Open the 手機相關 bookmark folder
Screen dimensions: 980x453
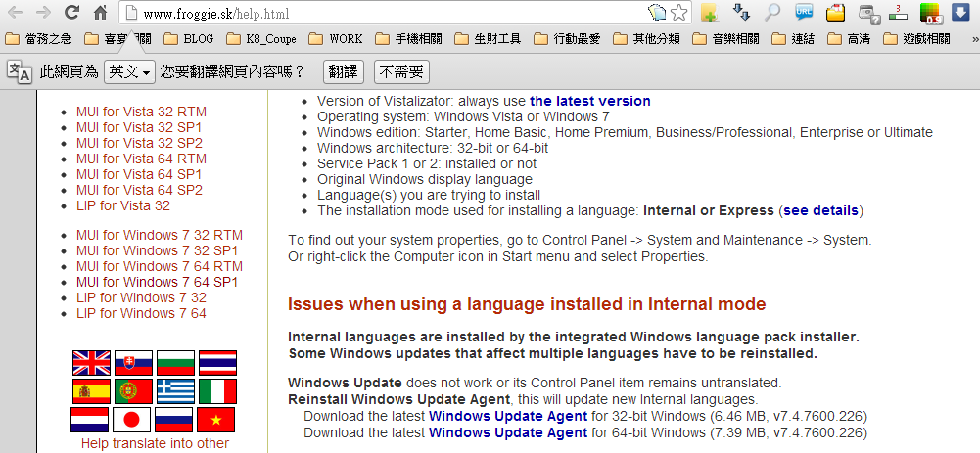click(x=409, y=39)
